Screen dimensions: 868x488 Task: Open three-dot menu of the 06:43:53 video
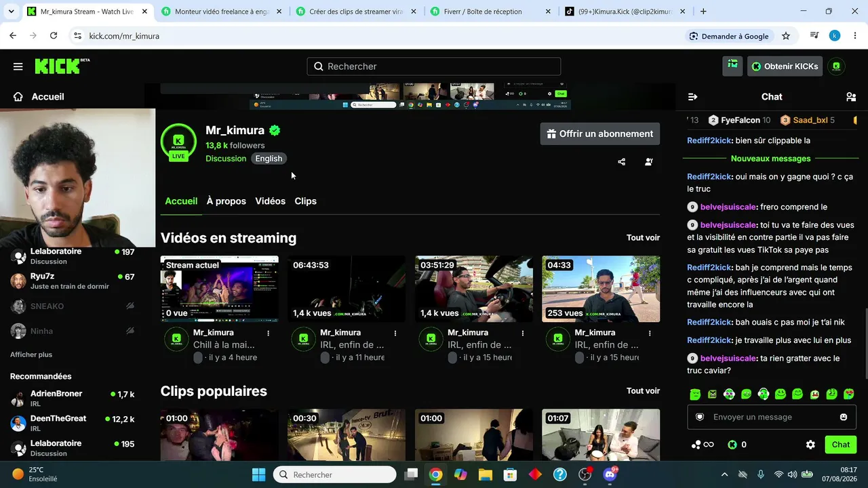[395, 333]
